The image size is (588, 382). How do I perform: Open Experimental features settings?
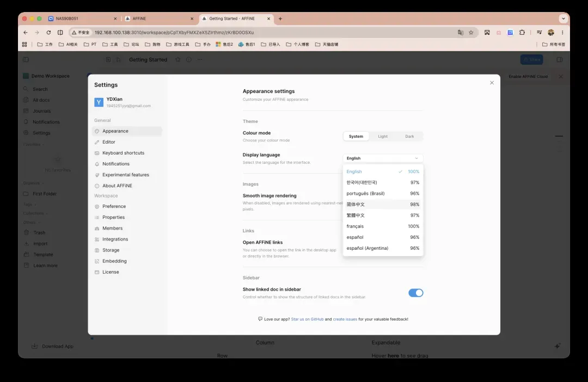(x=127, y=175)
